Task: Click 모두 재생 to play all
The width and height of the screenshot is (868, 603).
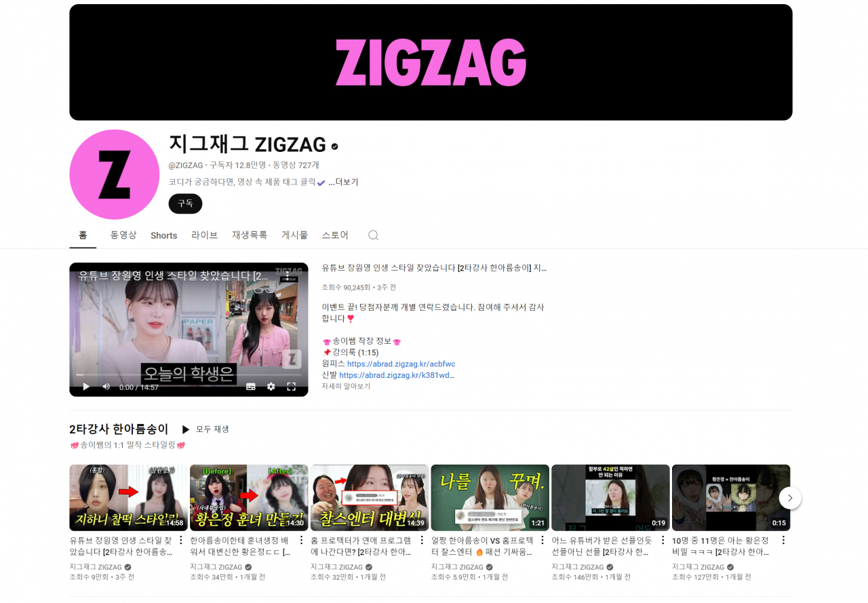Action: point(212,429)
